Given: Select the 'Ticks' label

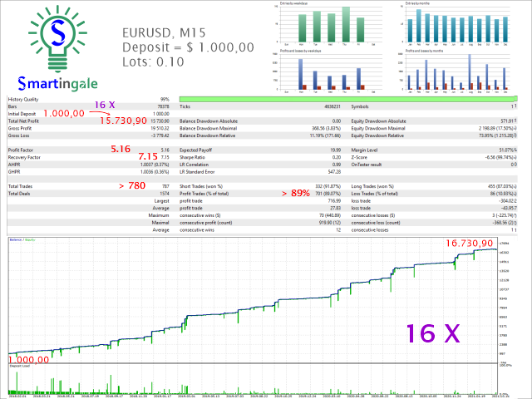Looking at the screenshot, I should point(185,106).
